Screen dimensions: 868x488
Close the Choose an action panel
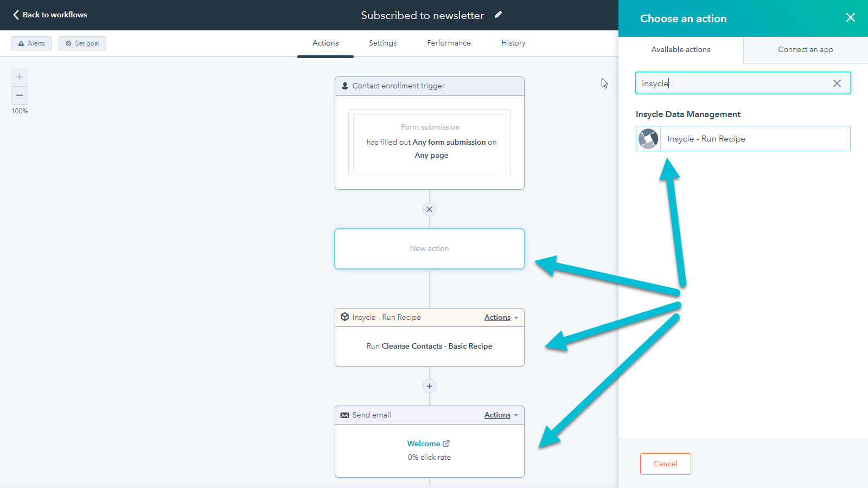[x=850, y=17]
